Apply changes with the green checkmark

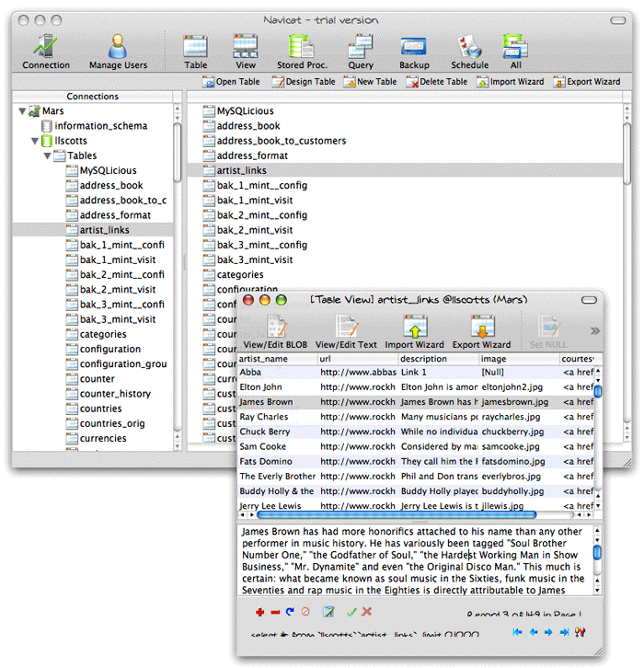tap(351, 612)
